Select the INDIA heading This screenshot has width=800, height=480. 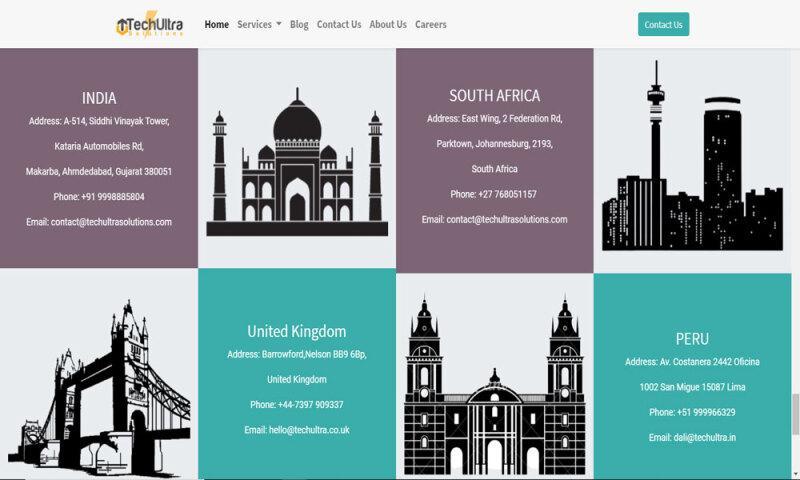(99, 98)
